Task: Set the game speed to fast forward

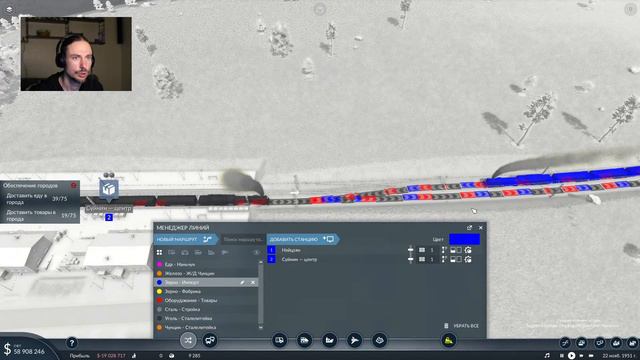Action: pyautogui.click(x=581, y=356)
